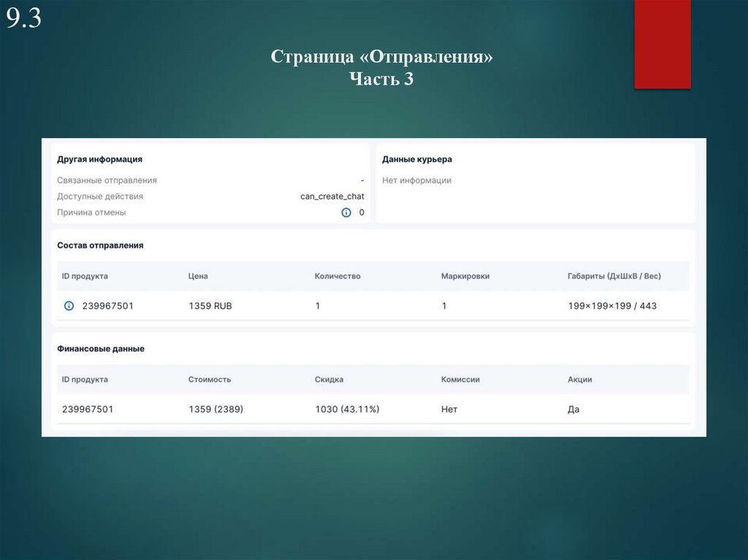Click slide number '9.3'
The image size is (748, 560).
click(x=24, y=18)
